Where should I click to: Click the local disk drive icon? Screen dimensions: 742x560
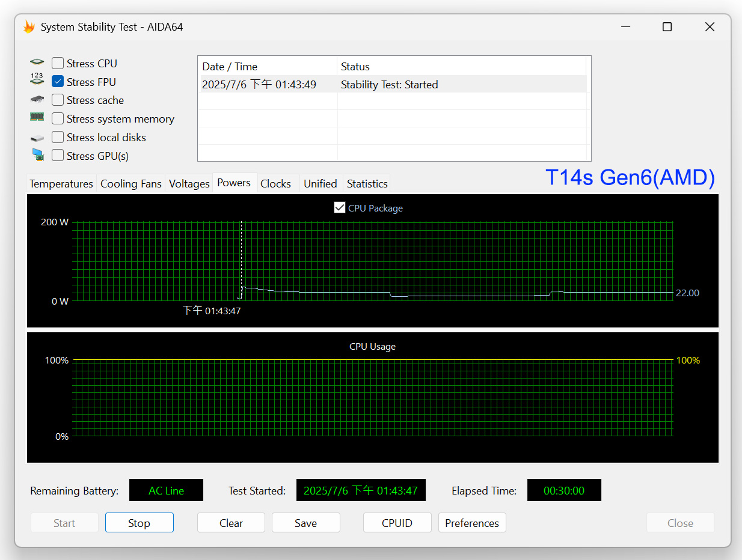click(37, 138)
